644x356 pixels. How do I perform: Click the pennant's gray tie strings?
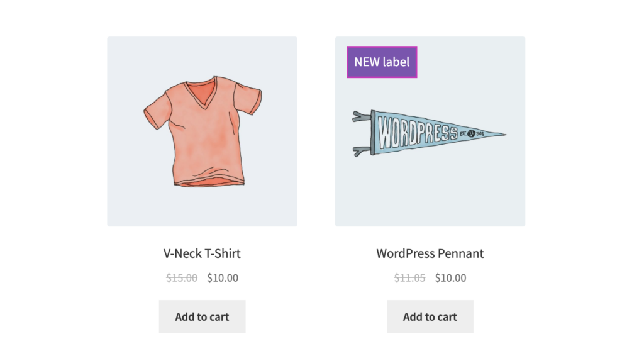[x=362, y=133]
